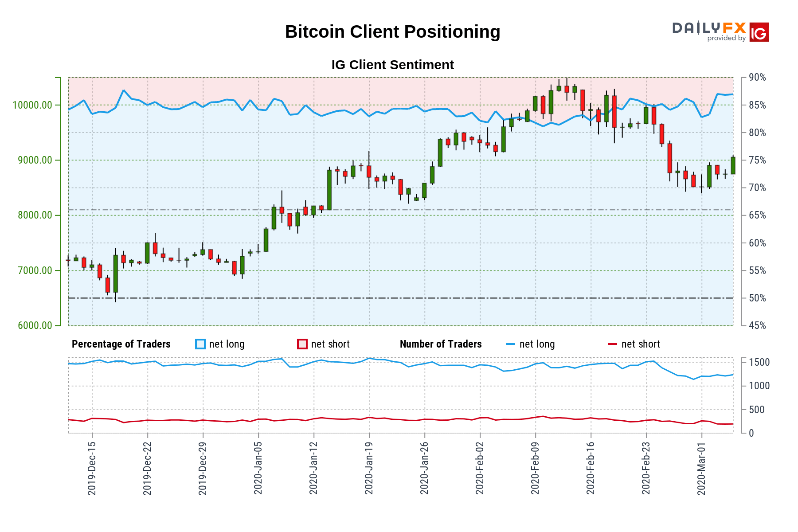Click the 2020-Jan-12 date label
The width and height of the screenshot is (798, 532).
(x=313, y=468)
